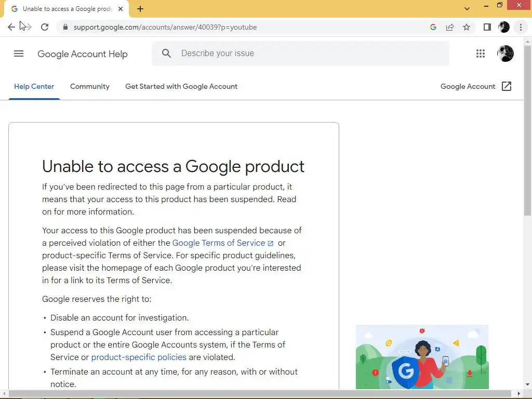The height and width of the screenshot is (399, 532).
Task: Click the browser forward arrow
Action: click(x=28, y=27)
